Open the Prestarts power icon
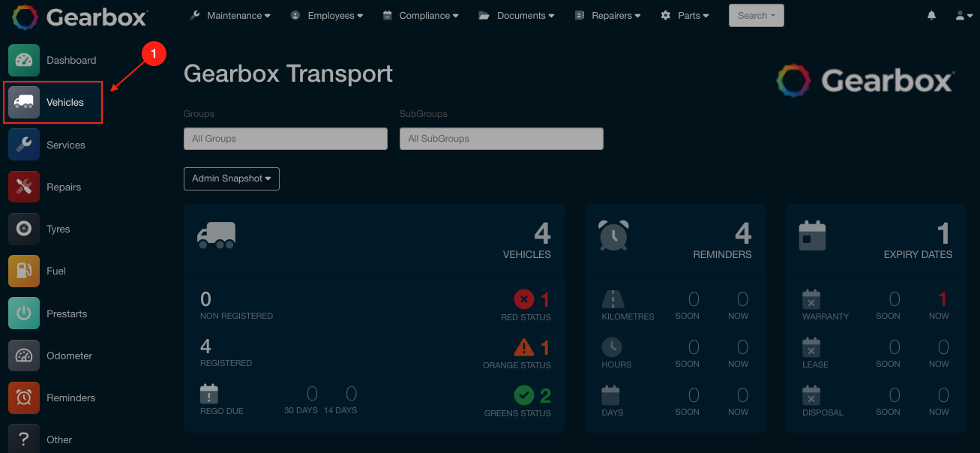This screenshot has height=453, width=980. point(24,313)
